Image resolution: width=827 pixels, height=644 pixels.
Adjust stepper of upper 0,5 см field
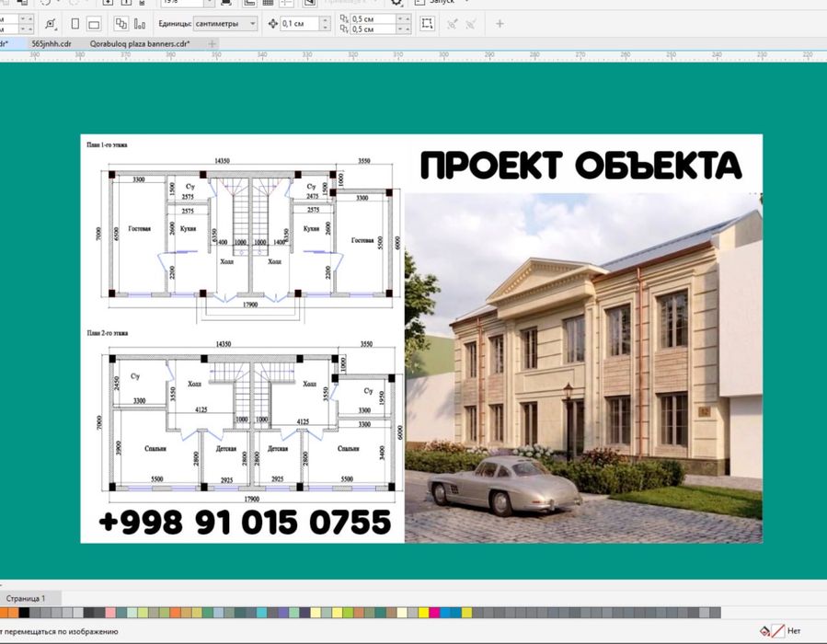coord(404,19)
